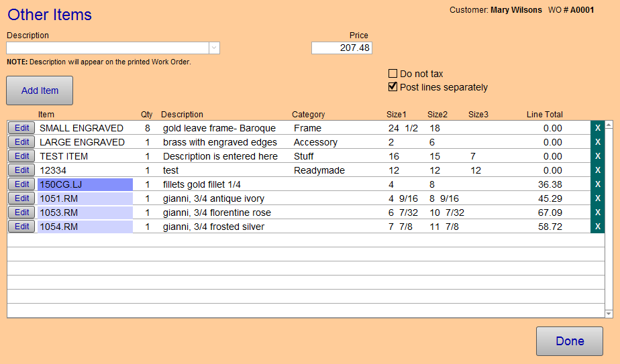Delete the SMALL ENGRAVED row with X
Viewport: 620px width, 364px height.
597,128
